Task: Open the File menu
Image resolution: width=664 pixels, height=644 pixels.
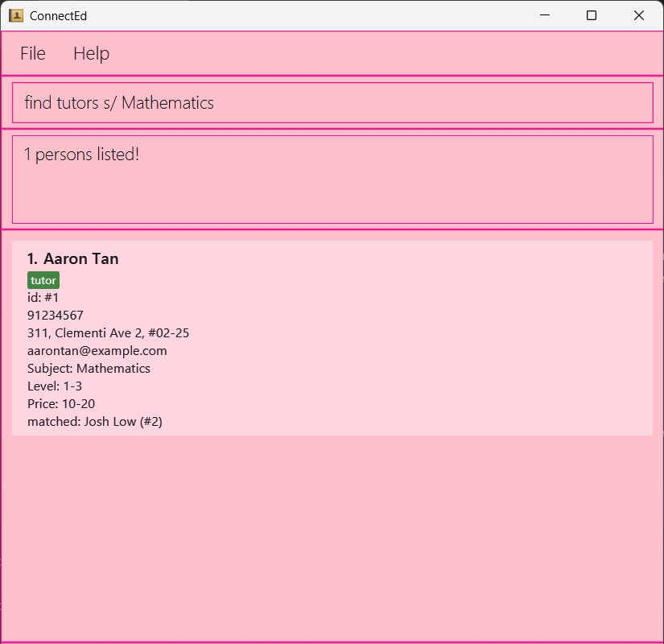Action: [33, 53]
